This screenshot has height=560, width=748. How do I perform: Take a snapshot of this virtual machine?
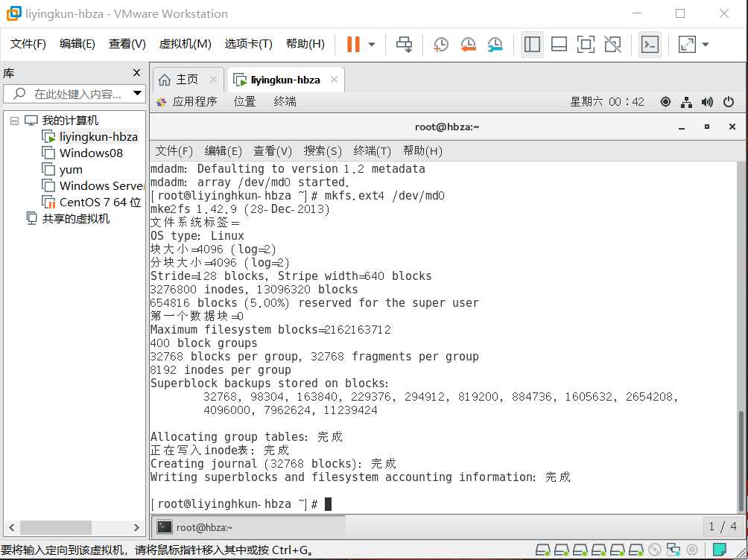pos(441,45)
